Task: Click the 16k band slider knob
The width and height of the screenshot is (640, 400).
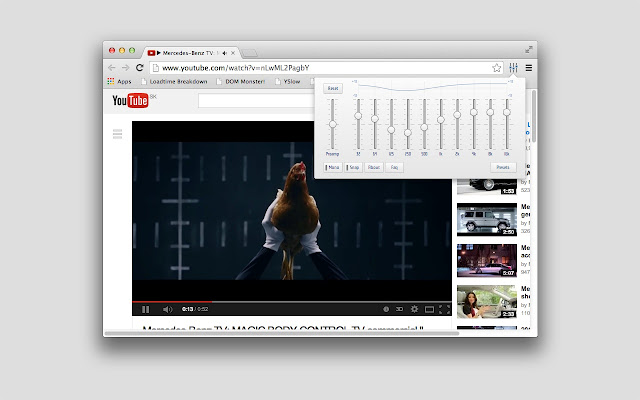Action: [507, 112]
